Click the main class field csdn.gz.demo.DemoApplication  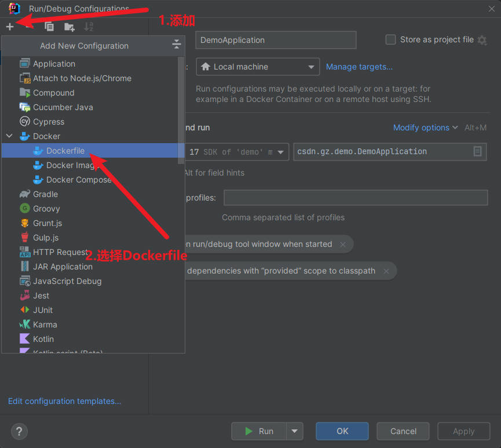[390, 152]
